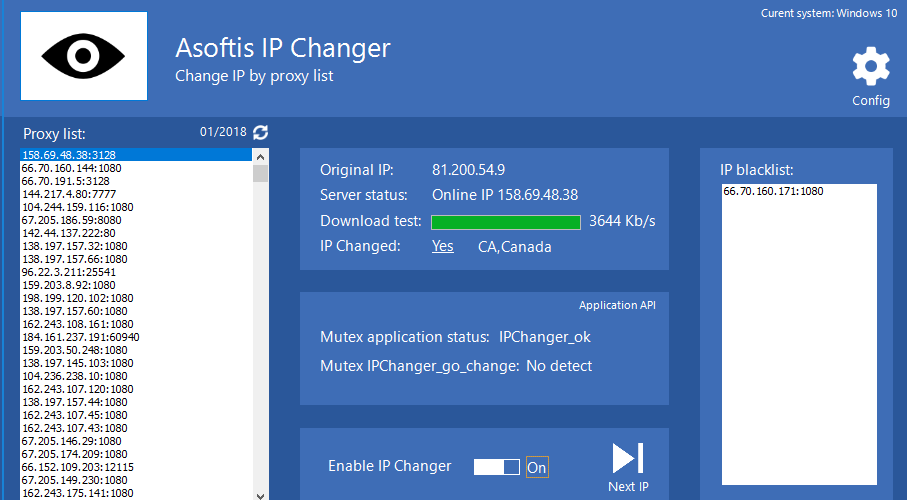Click the green Download test progress bar
The width and height of the screenshot is (907, 500).
point(506,222)
